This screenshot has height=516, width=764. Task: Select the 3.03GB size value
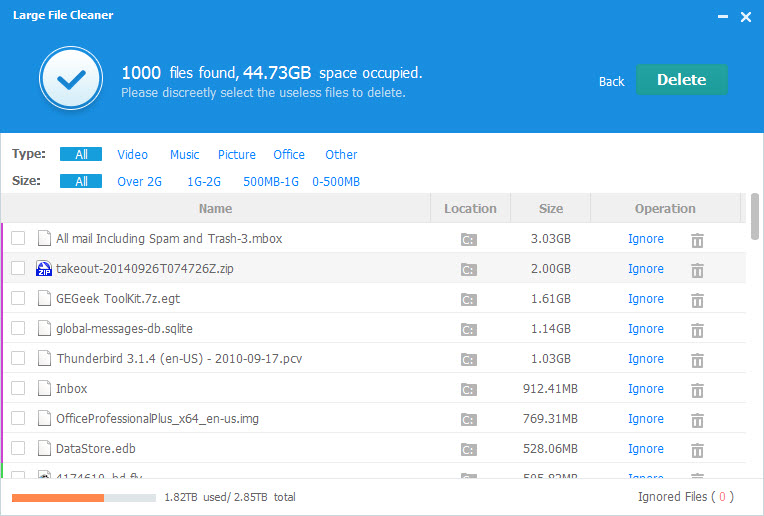(x=551, y=239)
